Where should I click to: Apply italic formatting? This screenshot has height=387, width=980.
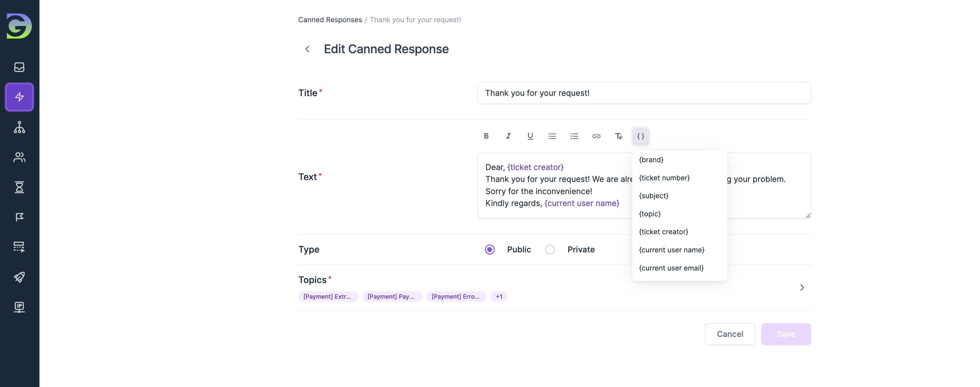click(x=508, y=136)
